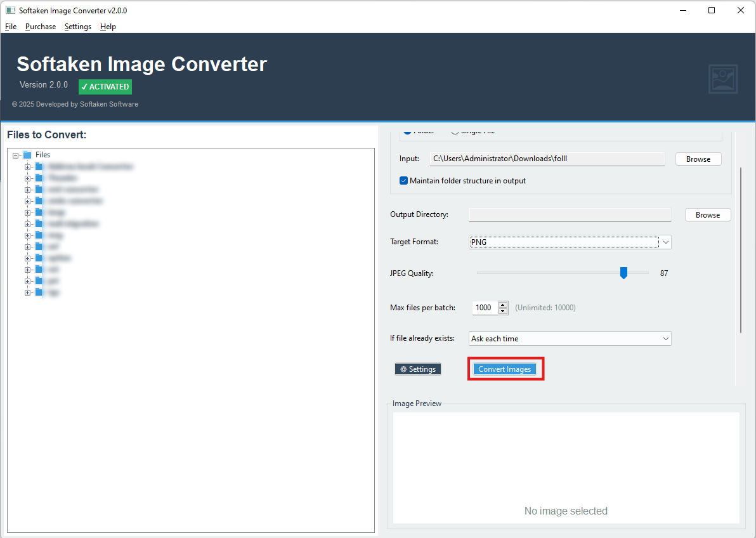
Task: Increase max files per batch
Action: (503, 305)
